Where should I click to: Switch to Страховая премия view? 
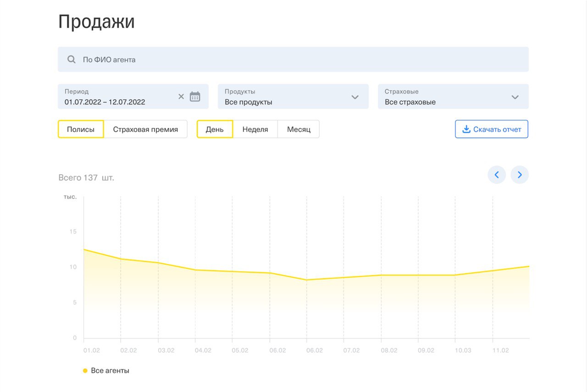pos(145,129)
